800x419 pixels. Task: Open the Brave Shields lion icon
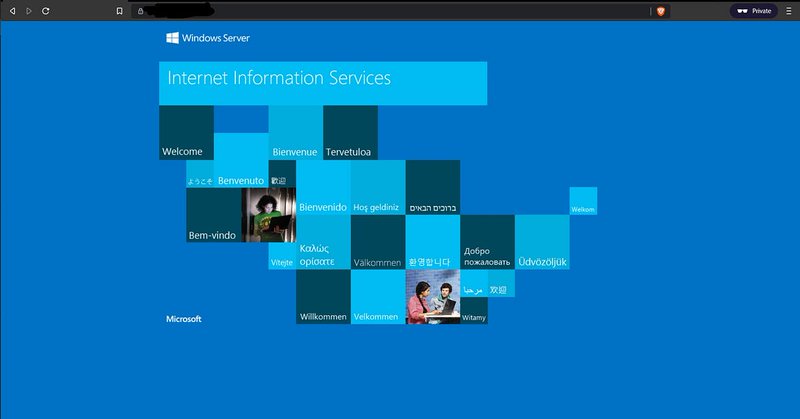coord(661,11)
